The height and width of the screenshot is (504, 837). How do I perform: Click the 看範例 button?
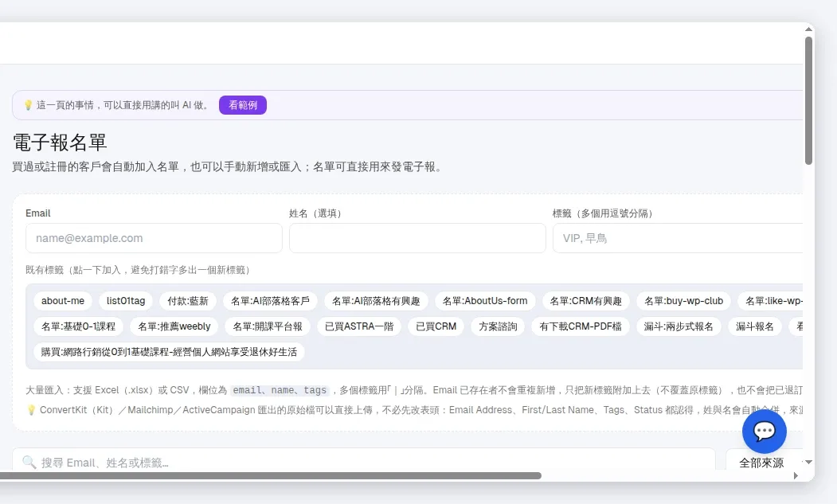pos(243,105)
